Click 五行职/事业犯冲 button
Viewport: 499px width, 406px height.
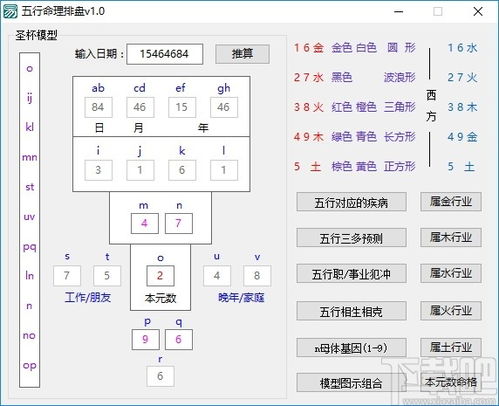click(x=351, y=274)
